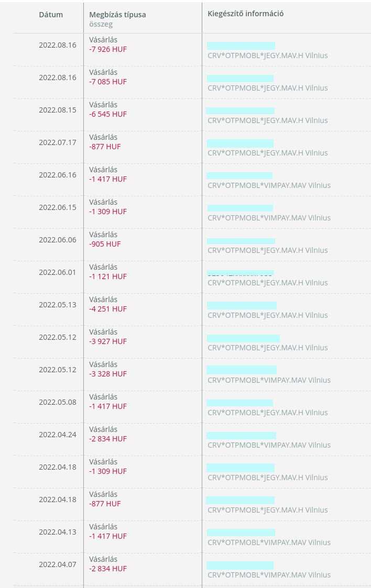Viewport: 371px width, 588px height.
Task: Click the 2022.06.16 transaction date
Action: tap(58, 175)
